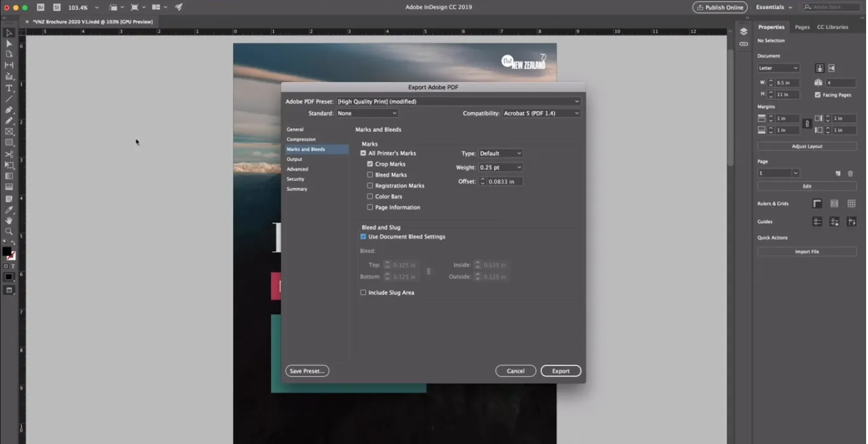This screenshot has height=444, width=868.
Task: Select the Hand tool
Action: click(x=9, y=220)
